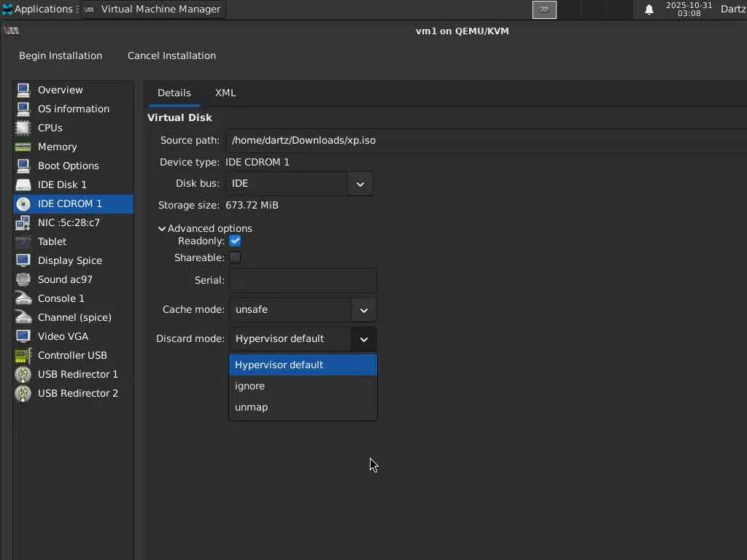Choose 'unmap' from Discard mode list
Viewport: 747px width, 560px height.
click(252, 407)
